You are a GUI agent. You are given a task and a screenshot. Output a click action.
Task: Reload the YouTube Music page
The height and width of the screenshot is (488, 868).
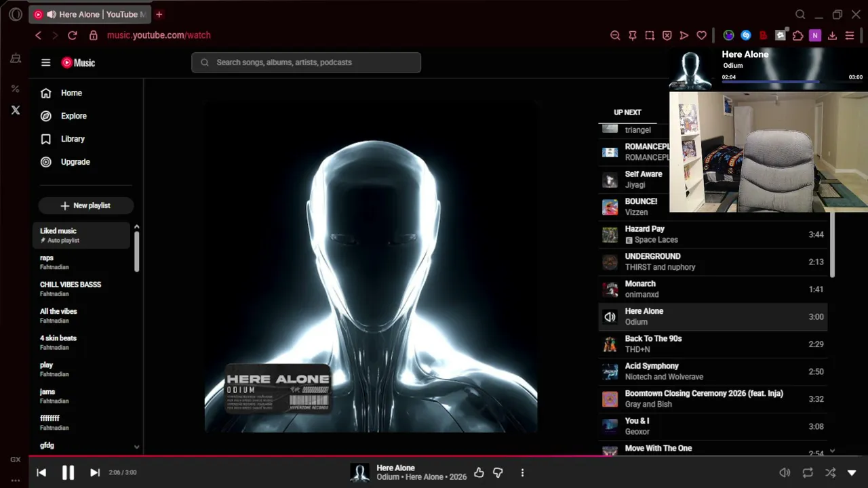[73, 35]
